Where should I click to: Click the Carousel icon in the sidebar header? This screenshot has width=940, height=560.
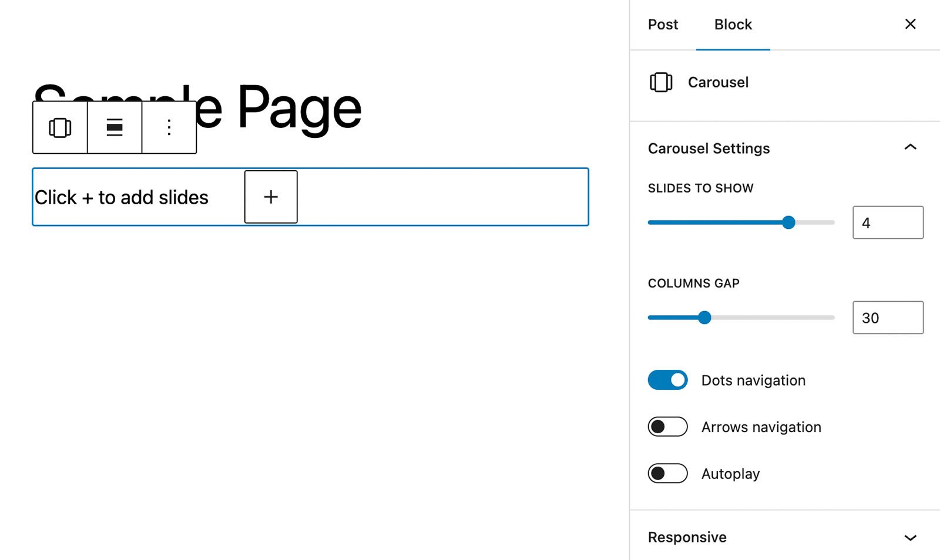point(661,82)
